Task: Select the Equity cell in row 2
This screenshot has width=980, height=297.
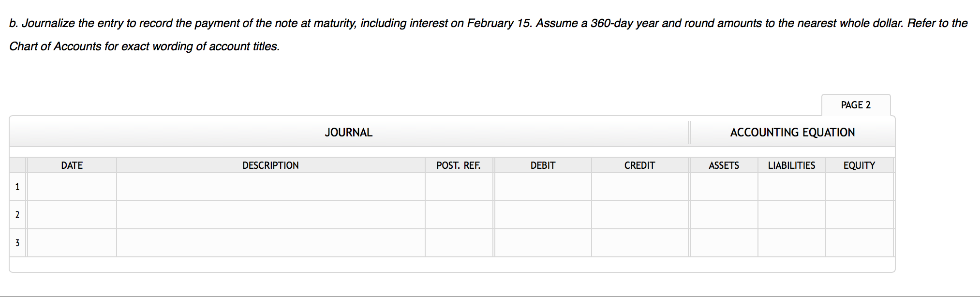Action: (x=859, y=215)
